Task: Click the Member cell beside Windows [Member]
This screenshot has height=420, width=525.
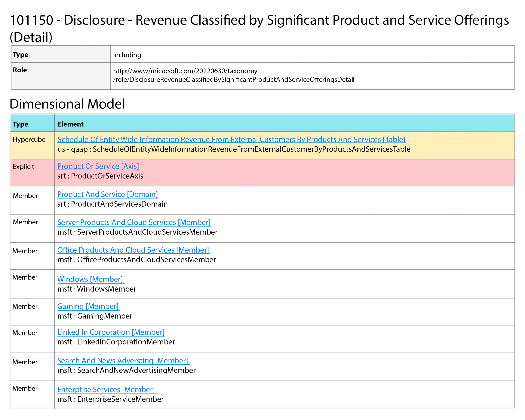Action: coord(32,284)
